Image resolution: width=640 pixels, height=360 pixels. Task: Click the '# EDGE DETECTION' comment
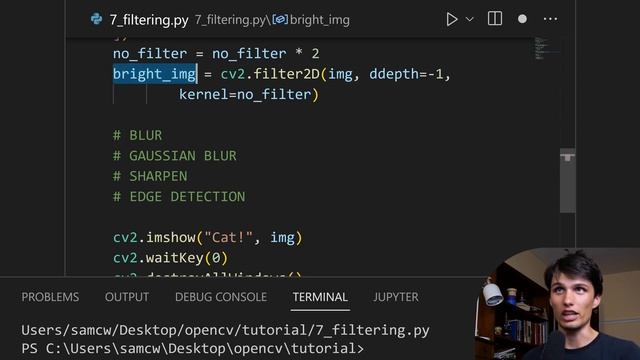point(179,197)
